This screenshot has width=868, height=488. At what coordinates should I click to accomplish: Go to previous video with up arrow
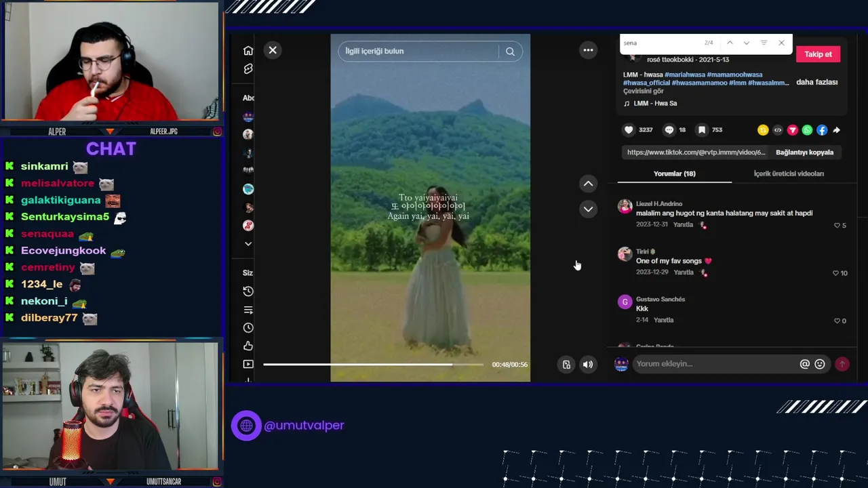[x=588, y=184]
